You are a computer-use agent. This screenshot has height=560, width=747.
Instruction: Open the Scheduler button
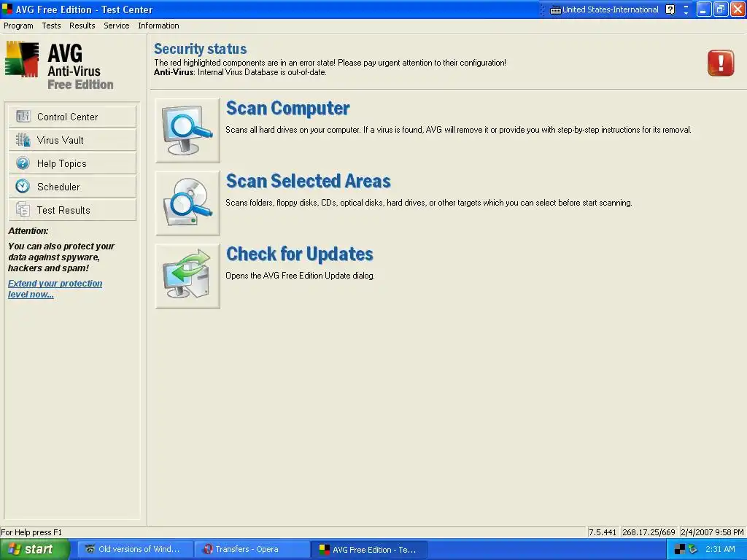tap(72, 187)
